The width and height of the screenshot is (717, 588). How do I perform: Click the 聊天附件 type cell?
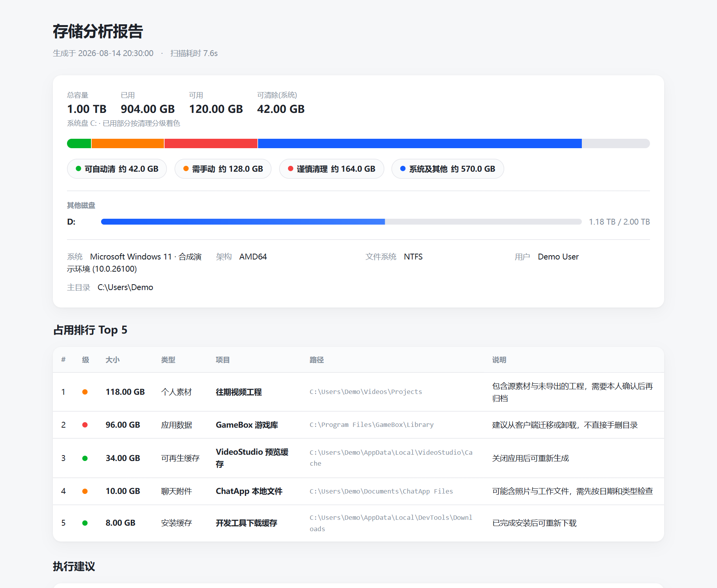click(176, 491)
